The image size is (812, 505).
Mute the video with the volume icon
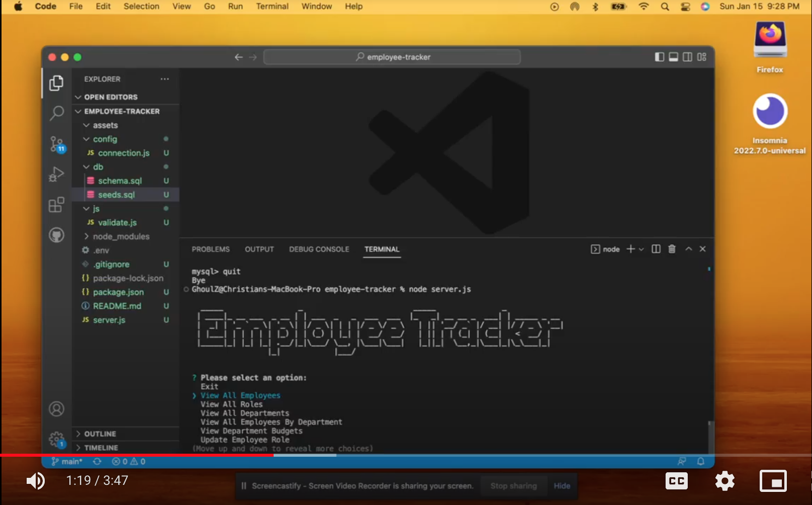pyautogui.click(x=35, y=481)
